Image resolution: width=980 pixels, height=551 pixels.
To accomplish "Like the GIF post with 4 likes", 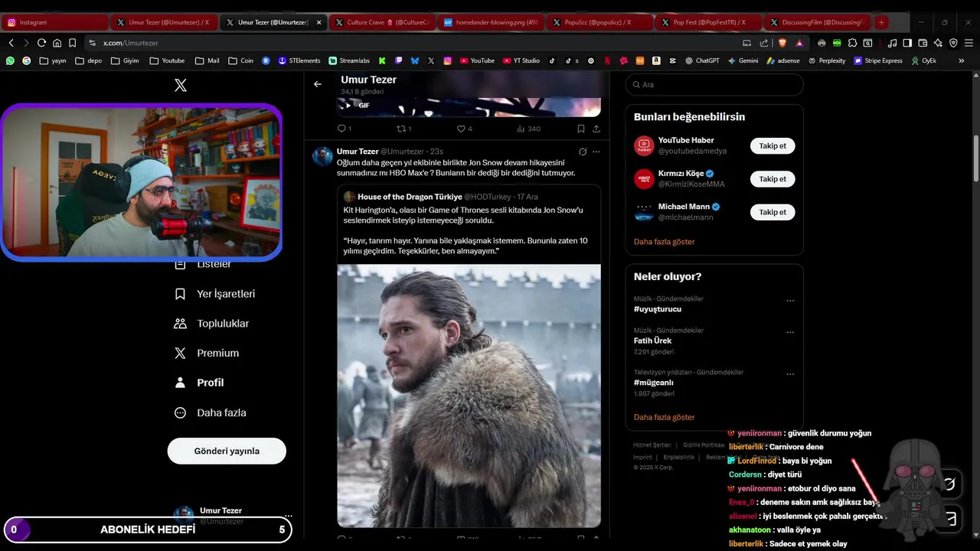I will pyautogui.click(x=464, y=129).
